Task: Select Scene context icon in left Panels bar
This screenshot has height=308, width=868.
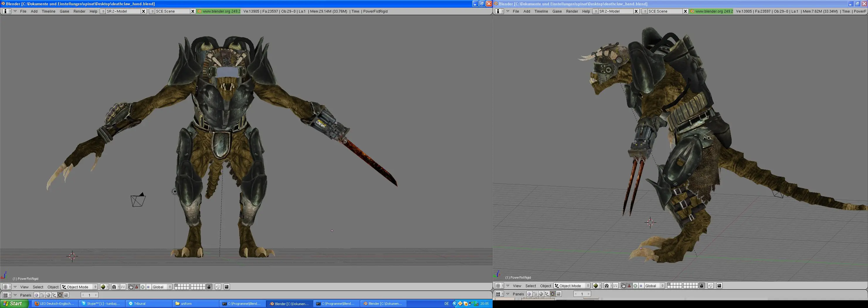Action: (66, 295)
